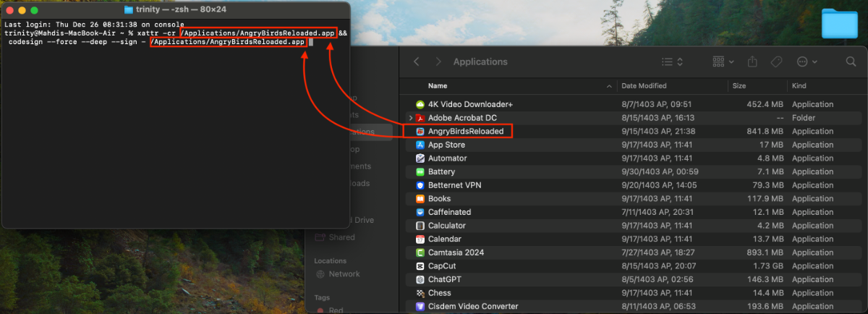
Task: Open the blue folder on desktop
Action: [839, 24]
